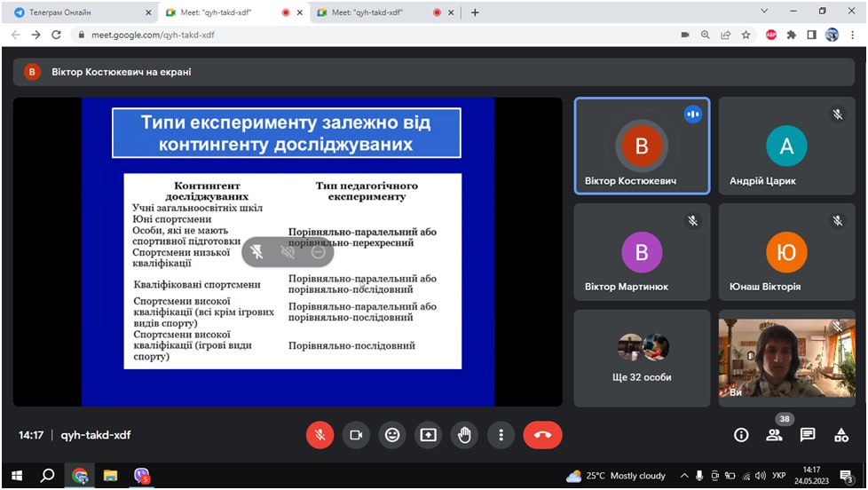
Task: Click the Ще 32 особи tile
Action: click(x=642, y=358)
